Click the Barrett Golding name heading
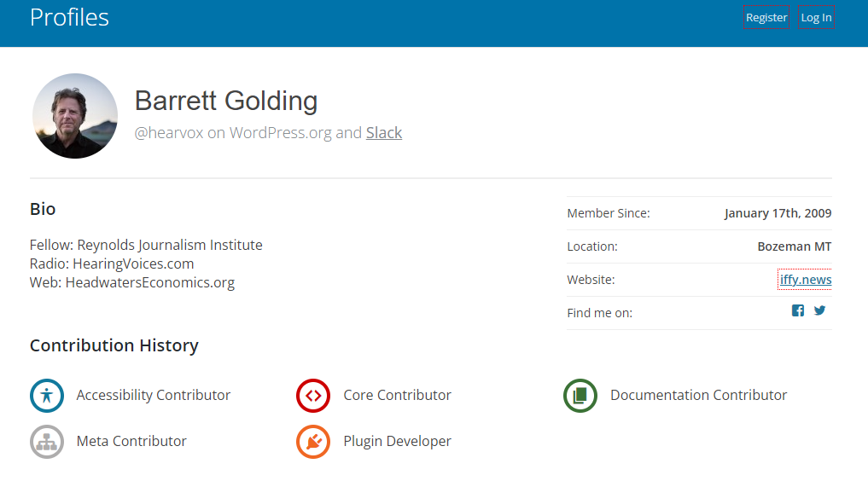The image size is (868, 481). coord(226,101)
